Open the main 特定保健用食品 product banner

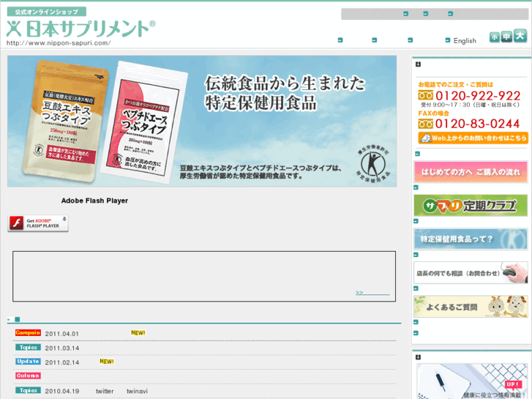[x=202, y=122]
